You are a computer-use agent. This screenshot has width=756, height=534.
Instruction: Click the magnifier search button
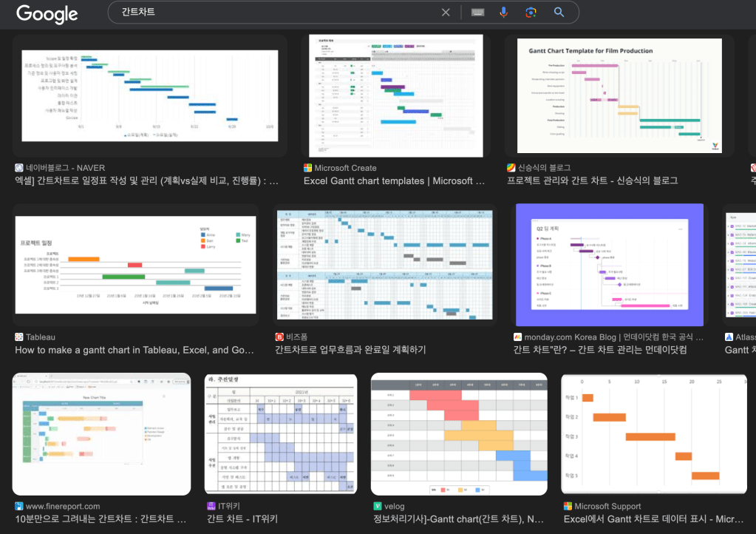pyautogui.click(x=559, y=13)
